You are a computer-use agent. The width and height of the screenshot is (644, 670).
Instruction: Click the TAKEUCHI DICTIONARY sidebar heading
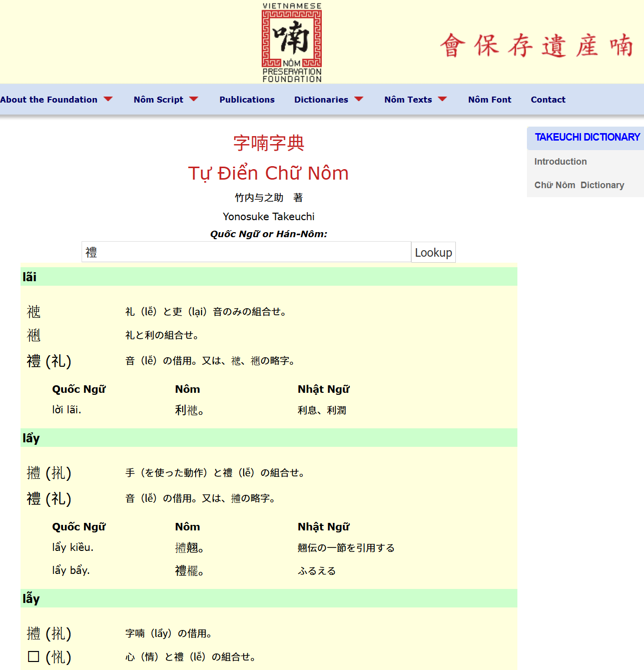587,137
